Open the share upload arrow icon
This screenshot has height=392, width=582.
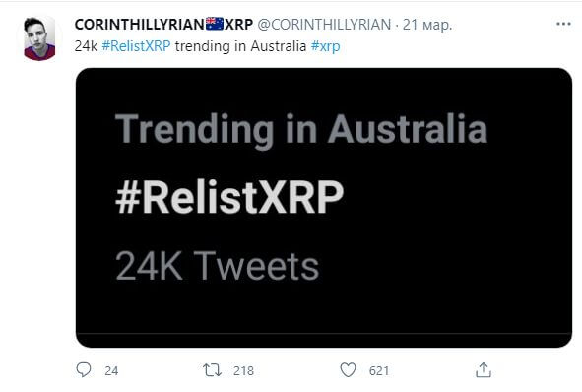[484, 370]
